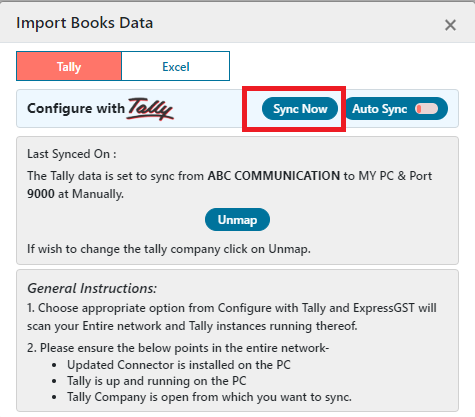Click the Import Books Data title
This screenshot has width=475, height=417.
(x=85, y=23)
